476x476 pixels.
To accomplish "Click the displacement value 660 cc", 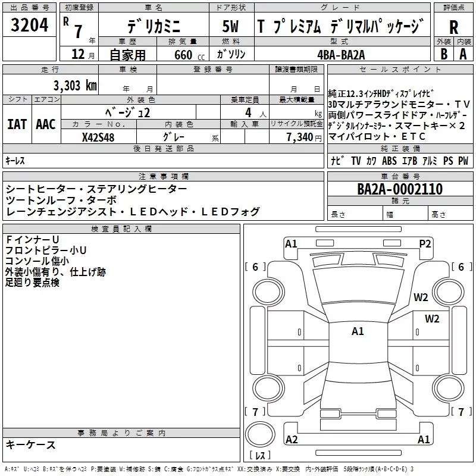I will pos(189,55).
